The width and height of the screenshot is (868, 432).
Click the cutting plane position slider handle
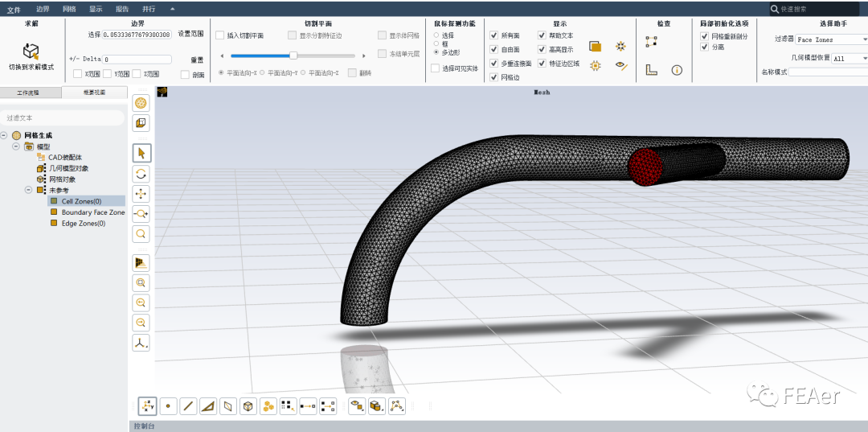click(x=293, y=56)
